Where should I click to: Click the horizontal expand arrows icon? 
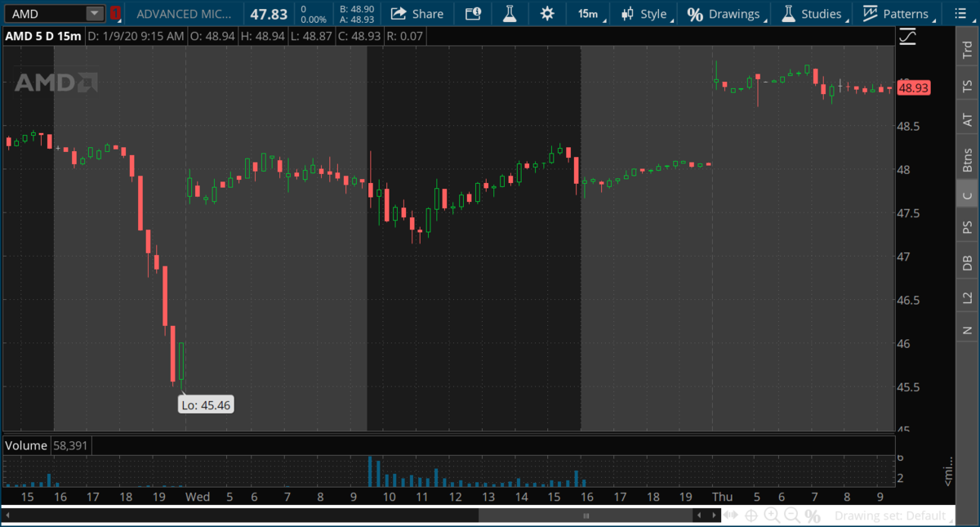731,516
